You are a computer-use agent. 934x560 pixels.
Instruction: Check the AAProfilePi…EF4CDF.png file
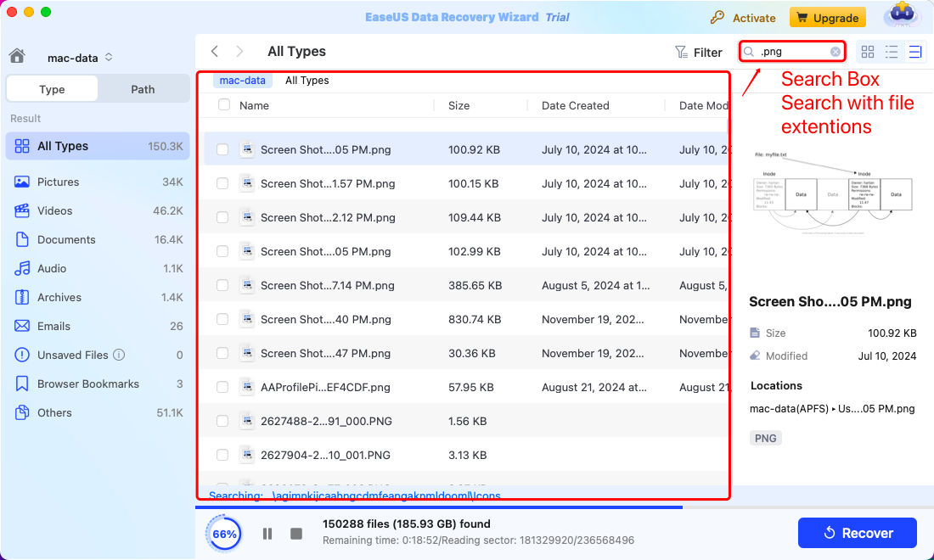point(222,387)
